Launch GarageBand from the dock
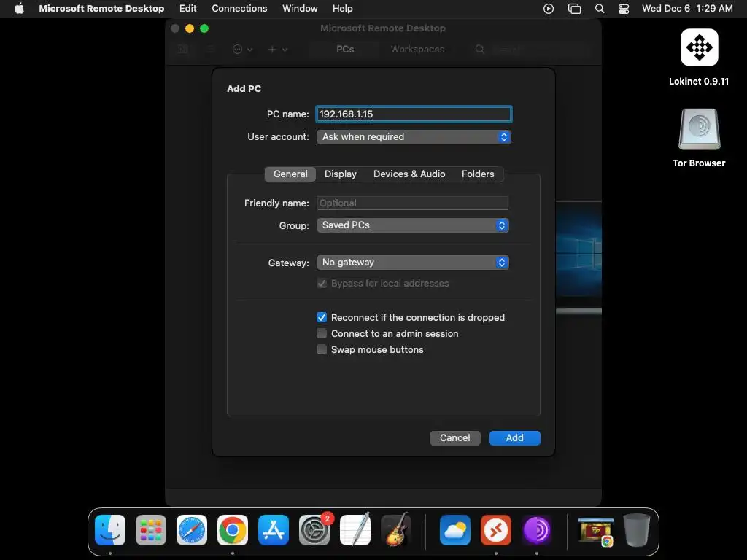This screenshot has height=560, width=747. coord(396,530)
